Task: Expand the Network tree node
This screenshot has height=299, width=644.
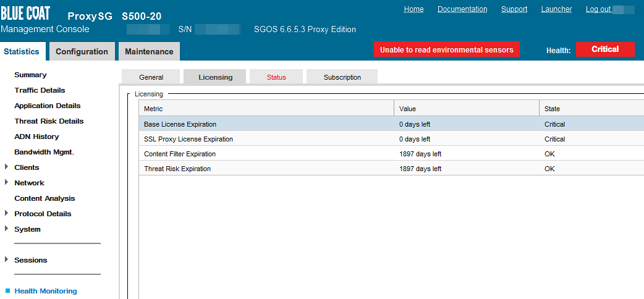Action: (6, 182)
